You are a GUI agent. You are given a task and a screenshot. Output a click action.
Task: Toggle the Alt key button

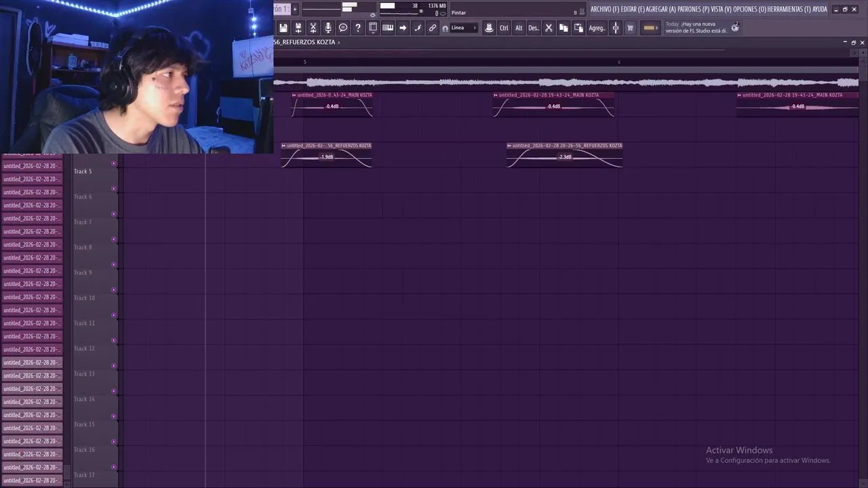(x=519, y=28)
